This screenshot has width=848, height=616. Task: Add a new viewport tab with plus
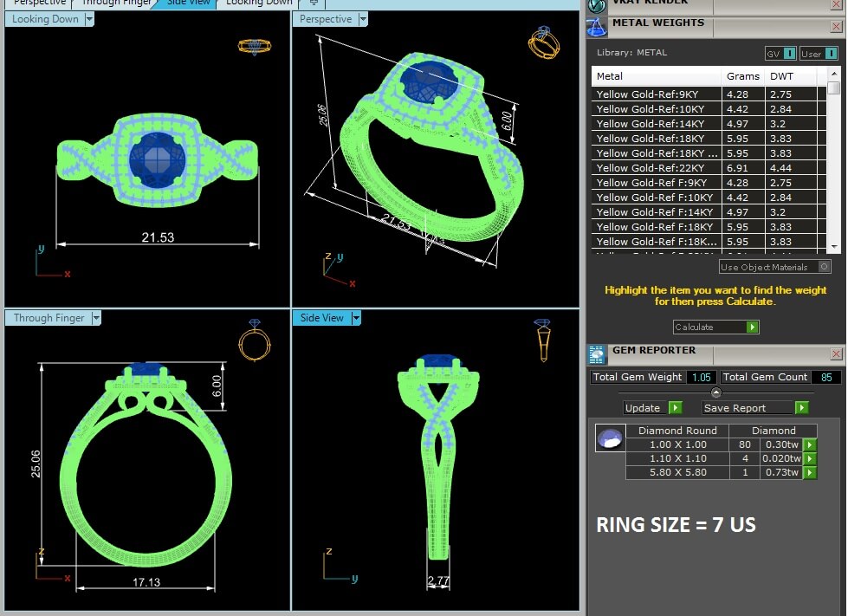pyautogui.click(x=314, y=3)
